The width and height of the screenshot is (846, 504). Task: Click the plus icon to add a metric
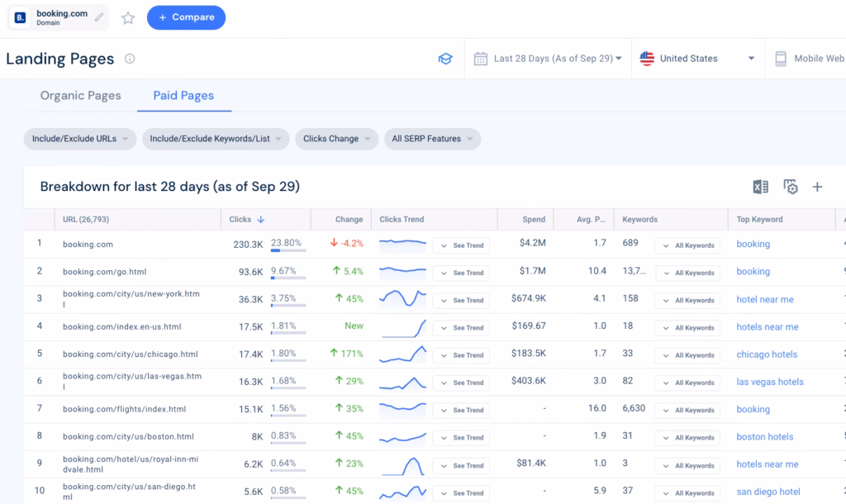click(x=817, y=187)
